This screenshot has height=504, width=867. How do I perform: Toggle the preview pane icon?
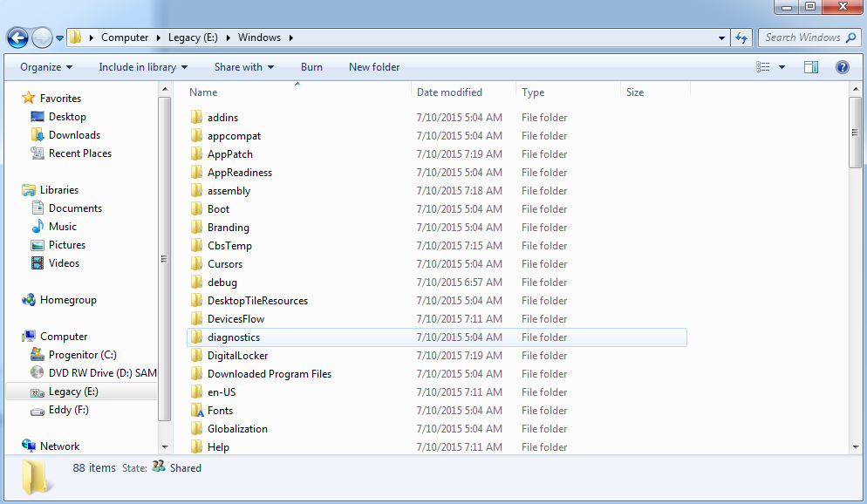810,67
